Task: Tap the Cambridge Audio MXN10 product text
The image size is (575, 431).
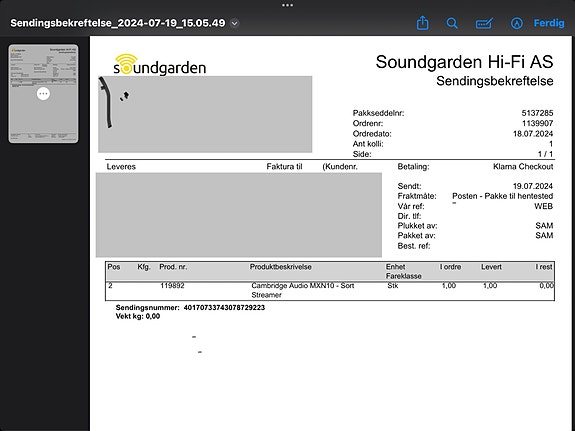Action: click(303, 290)
